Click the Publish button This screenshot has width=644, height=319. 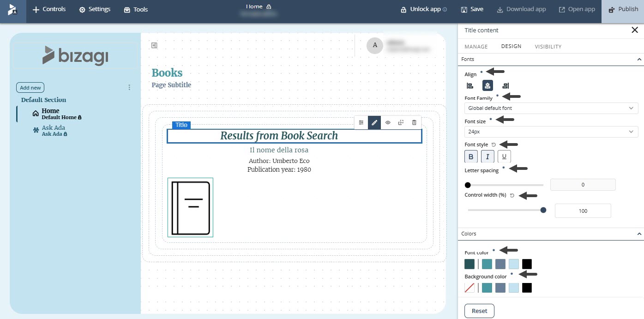623,9
